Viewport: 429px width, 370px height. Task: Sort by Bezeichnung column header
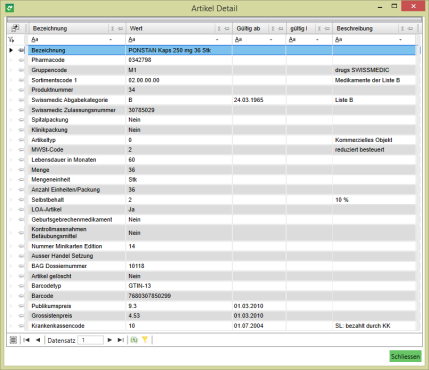pos(50,29)
